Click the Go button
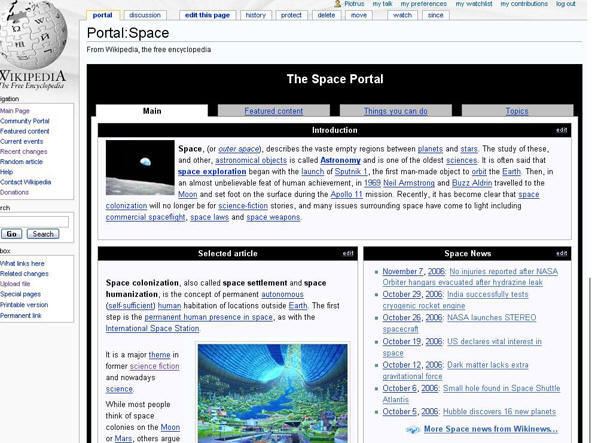598x443 pixels. pyautogui.click(x=11, y=234)
